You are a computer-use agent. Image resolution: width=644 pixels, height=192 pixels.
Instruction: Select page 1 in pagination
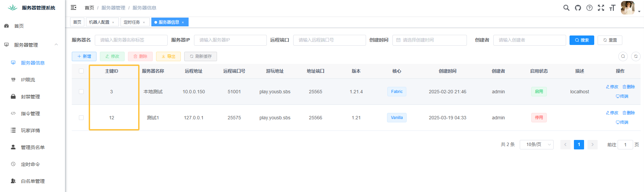[x=579, y=145]
